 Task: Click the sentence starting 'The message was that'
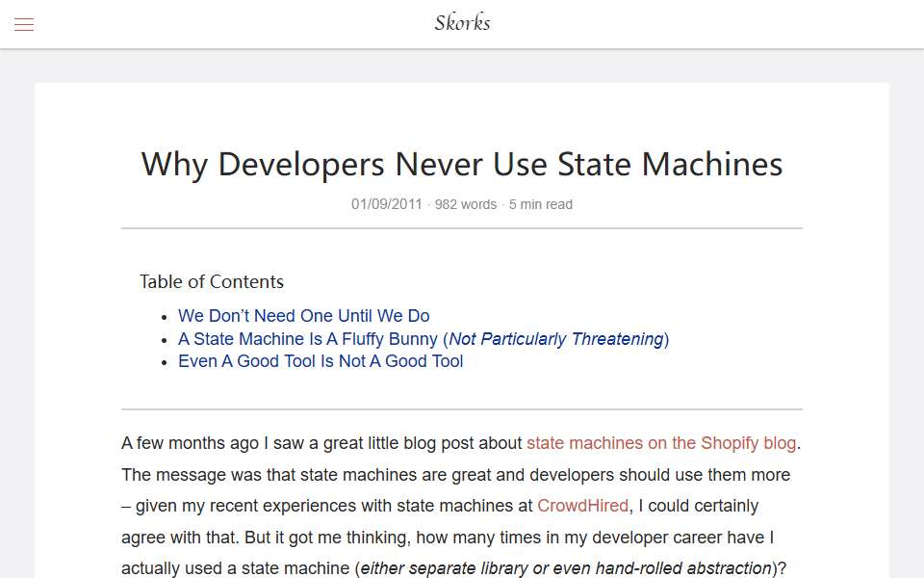455,474
